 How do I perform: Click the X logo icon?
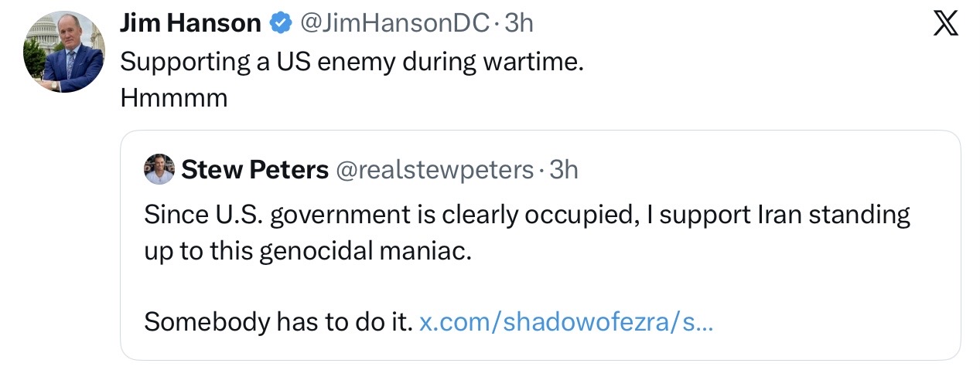(x=945, y=25)
